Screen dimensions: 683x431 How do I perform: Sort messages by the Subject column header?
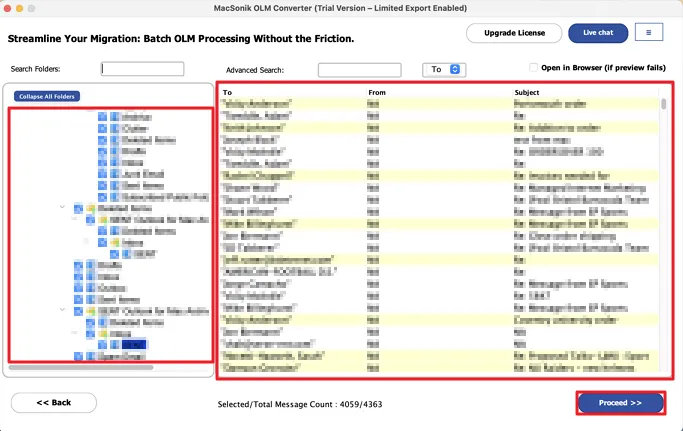pos(527,92)
